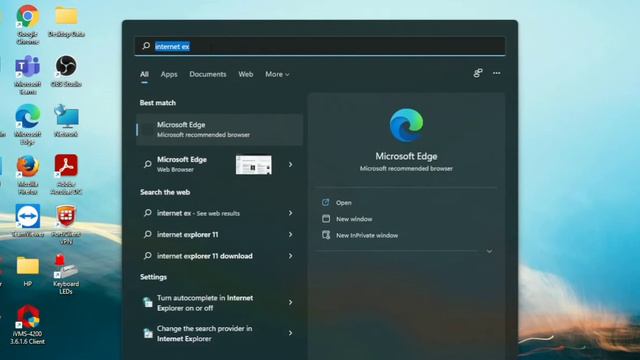This screenshot has height=360, width=640.
Task: Select the HP folder on desktop
Action: [27, 266]
